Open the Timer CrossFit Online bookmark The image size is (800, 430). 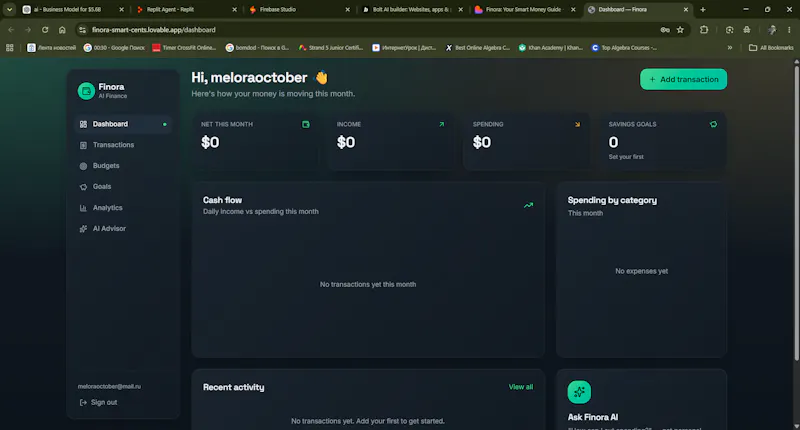pos(184,48)
